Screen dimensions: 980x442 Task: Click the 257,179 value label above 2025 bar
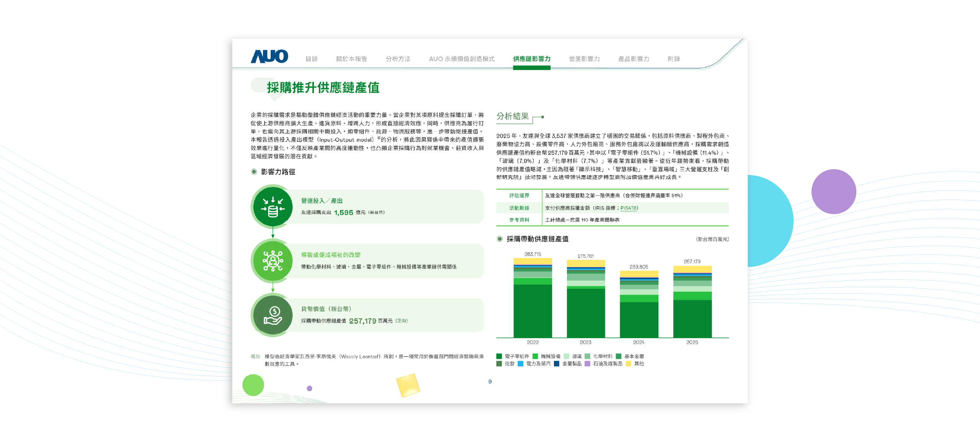[x=692, y=262]
